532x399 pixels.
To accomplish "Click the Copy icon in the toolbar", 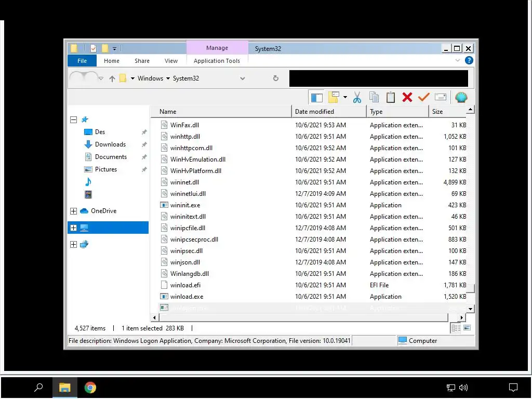I will tap(374, 97).
